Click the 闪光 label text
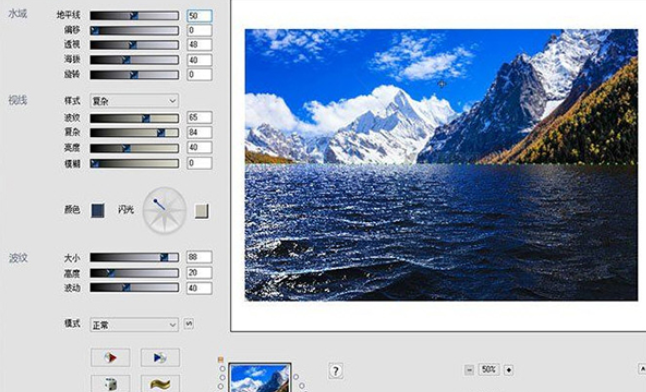 (x=126, y=210)
